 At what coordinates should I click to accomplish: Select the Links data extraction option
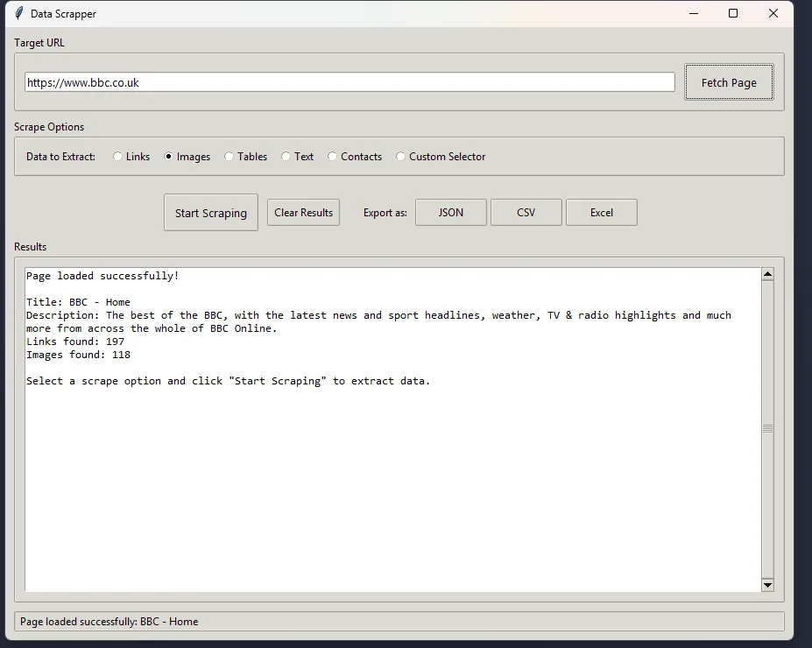(118, 156)
